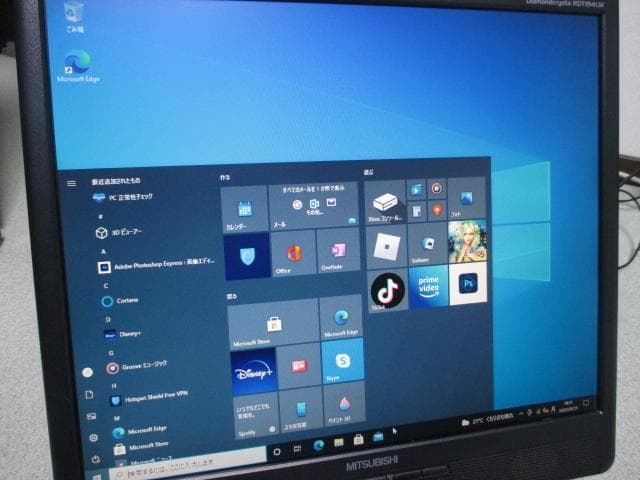Open the user account icon in the Start rail
The image size is (640, 480).
(x=87, y=372)
